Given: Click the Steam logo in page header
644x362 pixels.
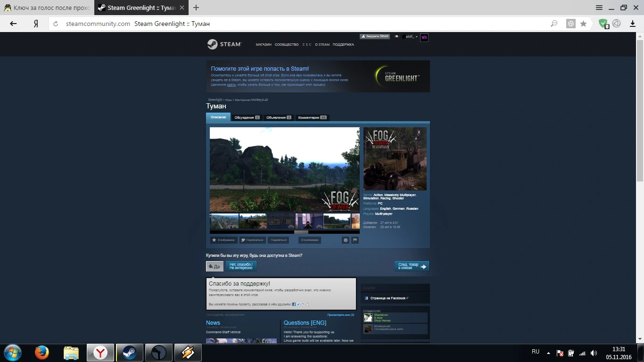Looking at the screenshot, I should click(x=224, y=44).
